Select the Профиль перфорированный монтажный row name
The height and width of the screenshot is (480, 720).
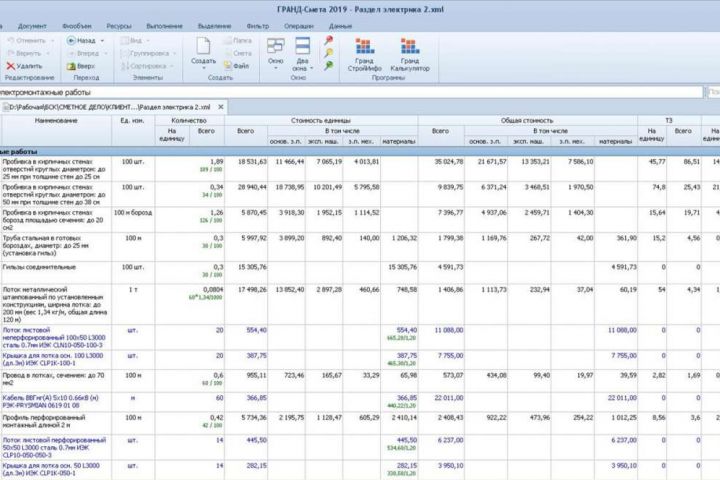(x=44, y=421)
